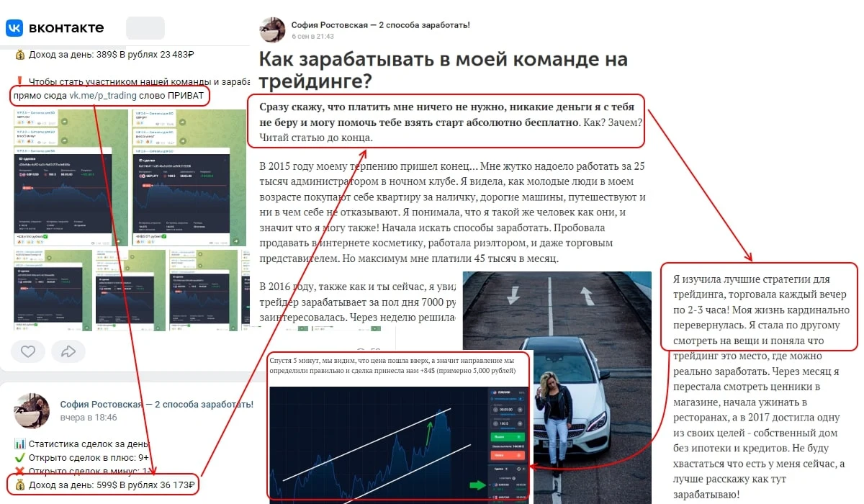
Task: Open the GBP/USD trade screenshot thumbnail
Action: [x=70, y=177]
